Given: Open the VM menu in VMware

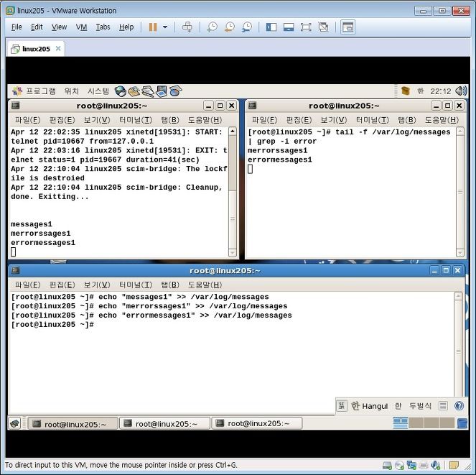Looking at the screenshot, I should pyautogui.click(x=81, y=27).
